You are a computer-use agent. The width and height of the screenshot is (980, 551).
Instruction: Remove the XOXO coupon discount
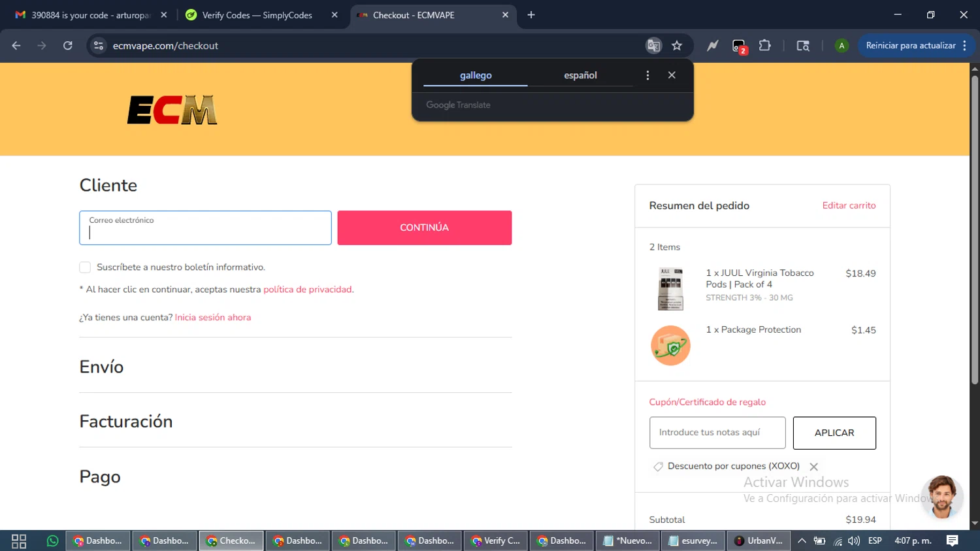(x=813, y=467)
